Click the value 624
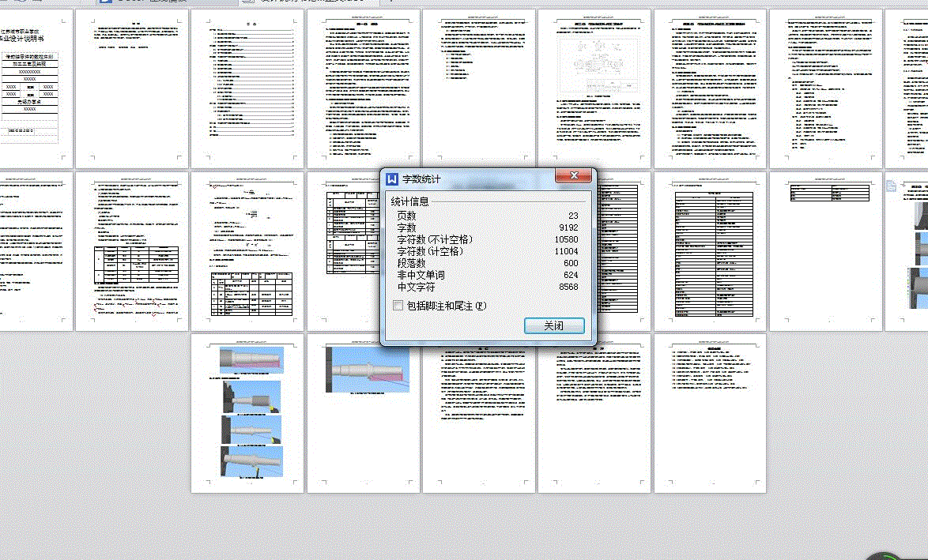Screen dimensions: 928x560 [572, 275]
